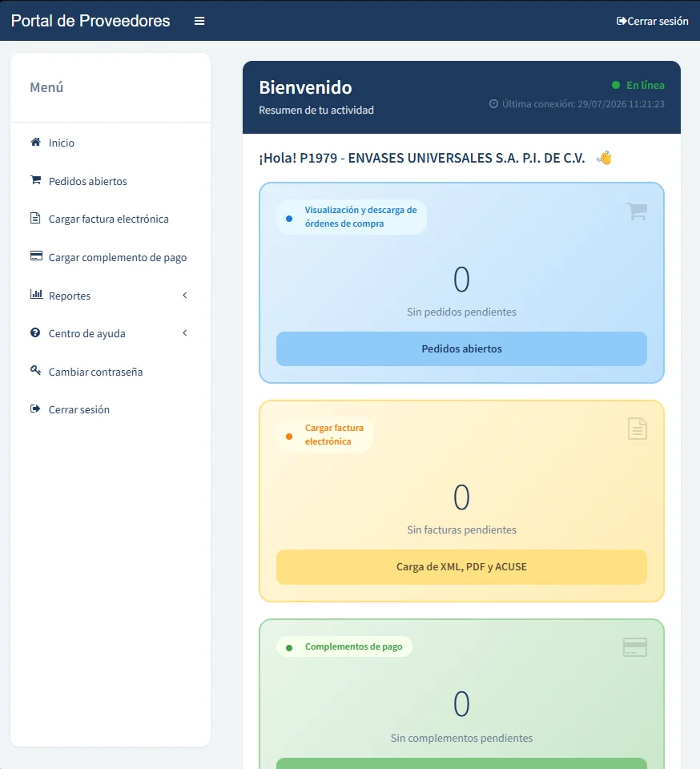Click the Última conexión timestamp
Image resolution: width=700 pixels, height=769 pixels.
pos(583,104)
